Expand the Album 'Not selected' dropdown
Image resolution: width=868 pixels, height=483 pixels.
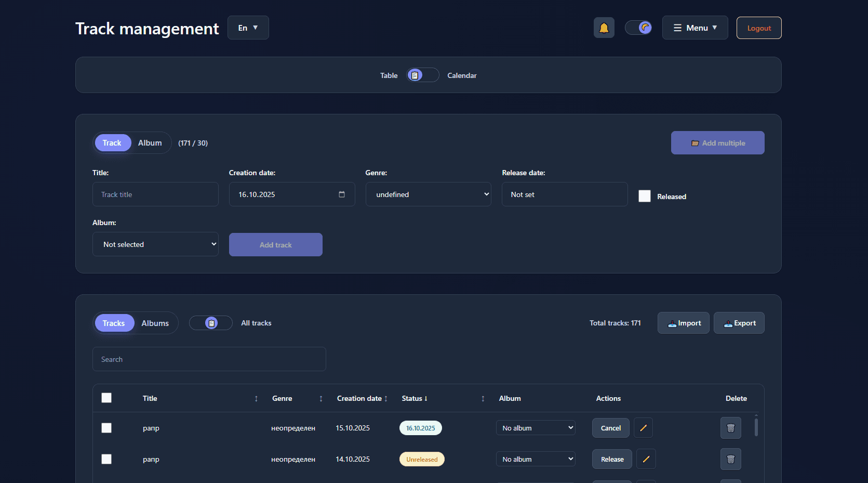[x=155, y=244]
